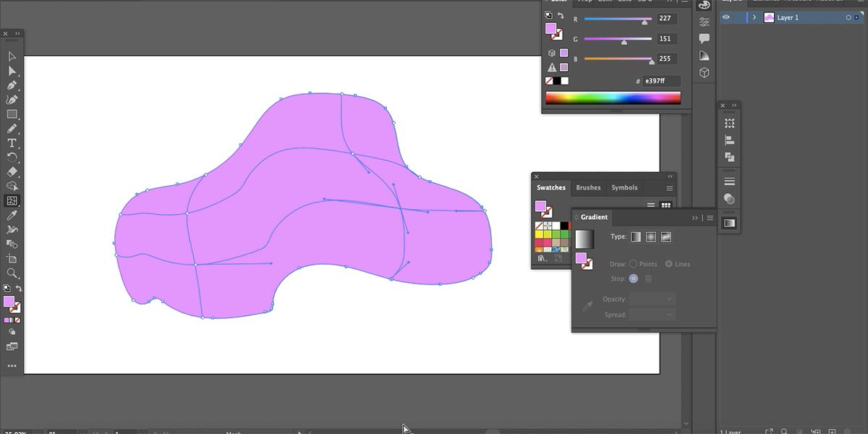This screenshot has width=868, height=434.
Task: Switch to the Symbols tab
Action: click(x=624, y=187)
